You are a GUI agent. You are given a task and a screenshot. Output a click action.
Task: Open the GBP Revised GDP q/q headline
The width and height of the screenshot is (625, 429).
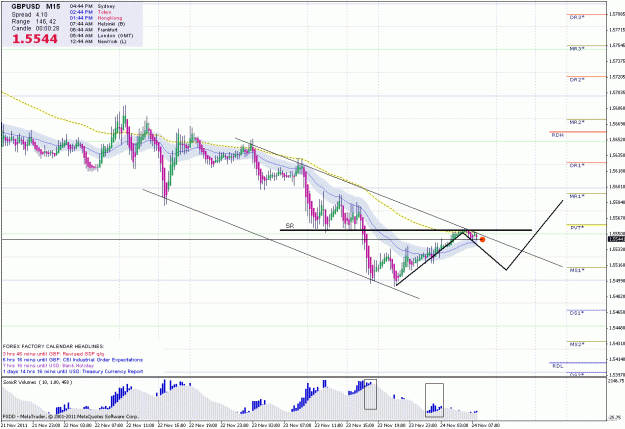click(53, 354)
